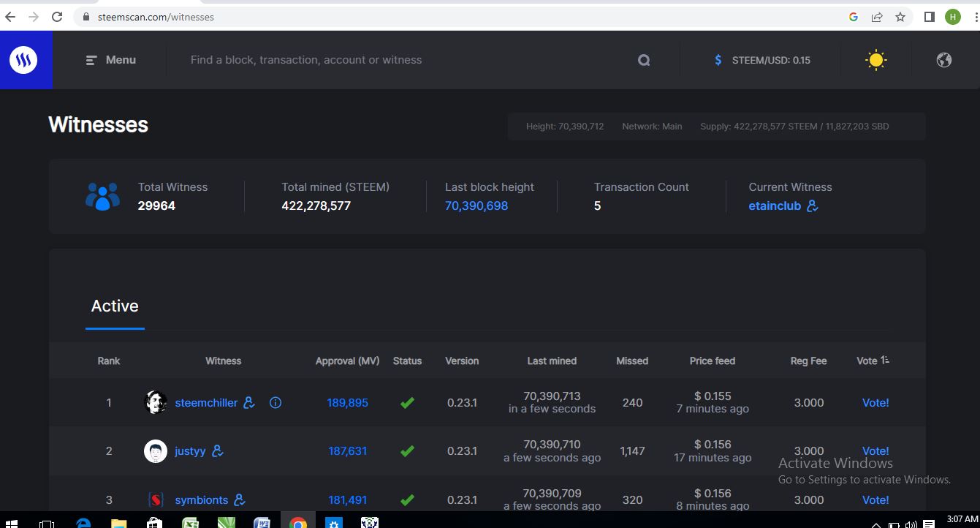Open justyy approval value 187,631
Viewport: 980px width, 528px height.
tap(348, 450)
